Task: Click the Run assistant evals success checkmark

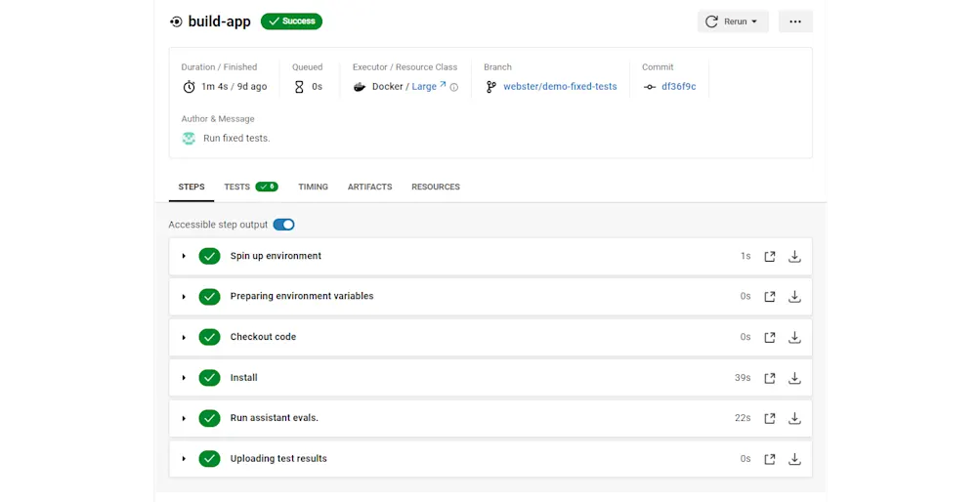Action: click(209, 418)
